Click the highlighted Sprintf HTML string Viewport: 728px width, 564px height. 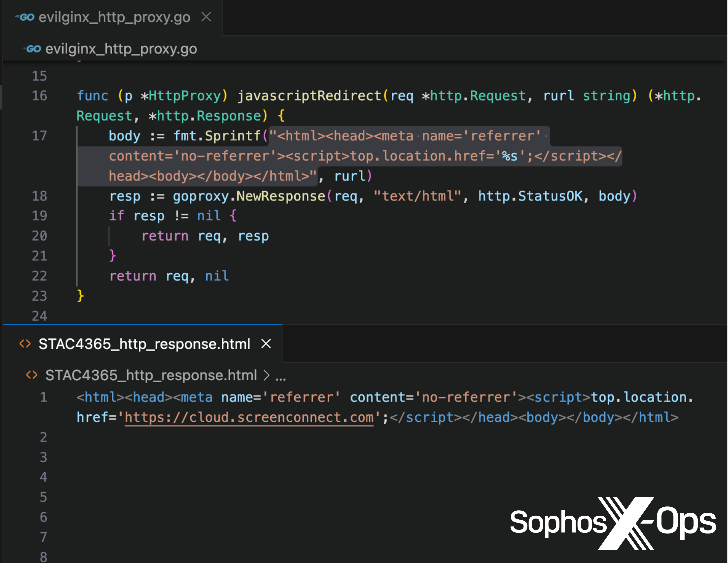tap(367, 156)
